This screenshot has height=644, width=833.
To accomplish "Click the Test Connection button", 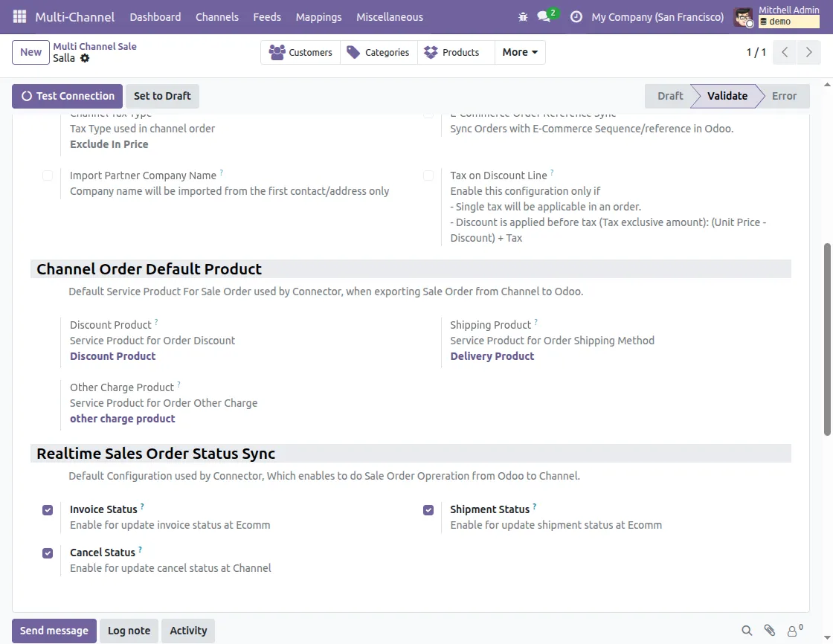I will coord(66,96).
